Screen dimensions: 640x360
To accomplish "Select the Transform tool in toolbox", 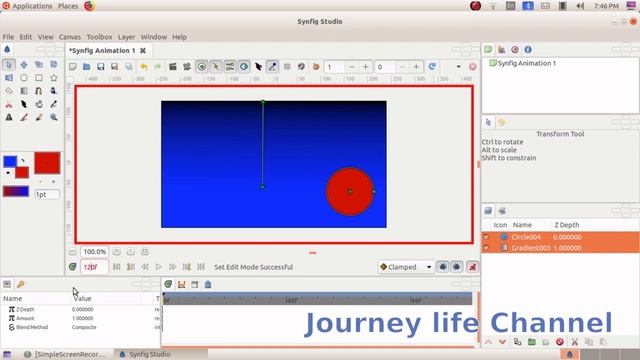I will 9,64.
